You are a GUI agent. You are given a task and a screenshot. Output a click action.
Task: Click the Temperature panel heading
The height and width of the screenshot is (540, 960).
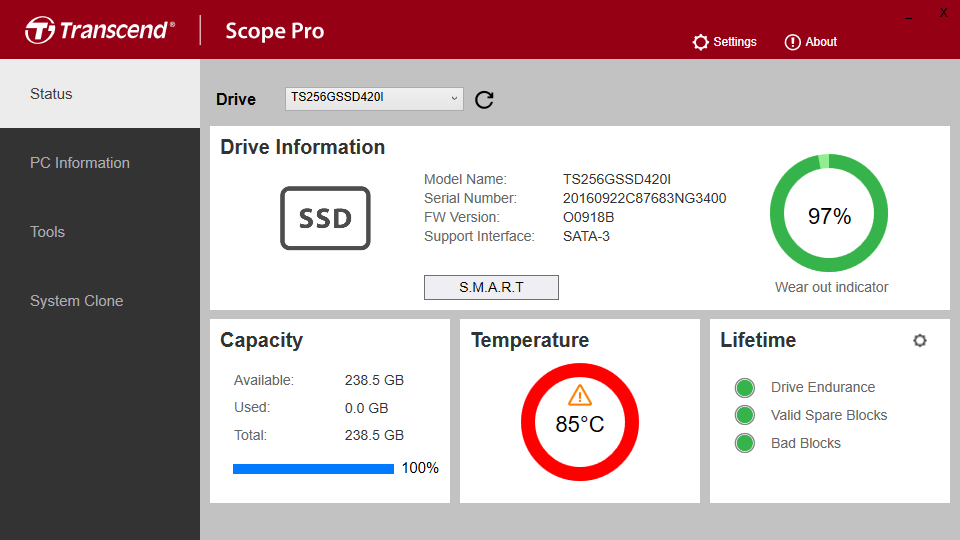click(530, 340)
